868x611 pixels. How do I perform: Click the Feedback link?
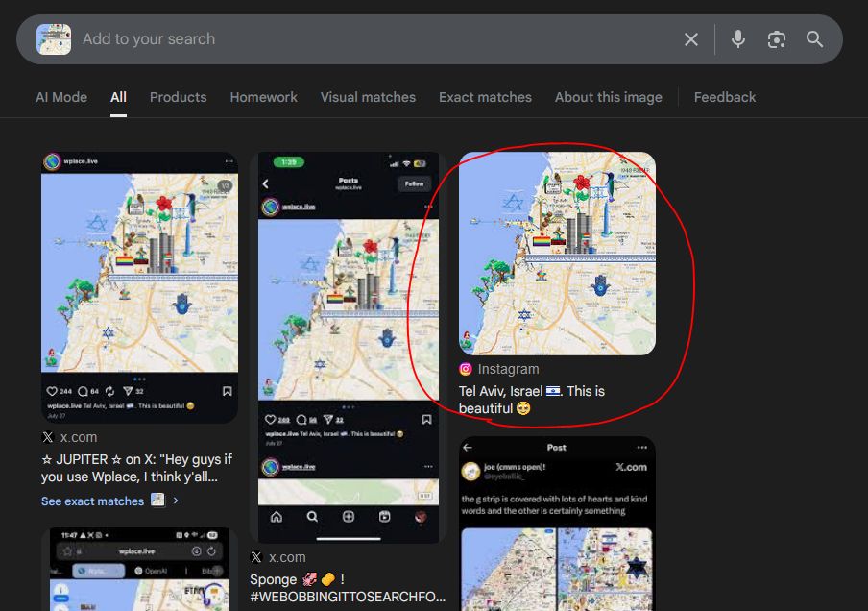point(725,97)
